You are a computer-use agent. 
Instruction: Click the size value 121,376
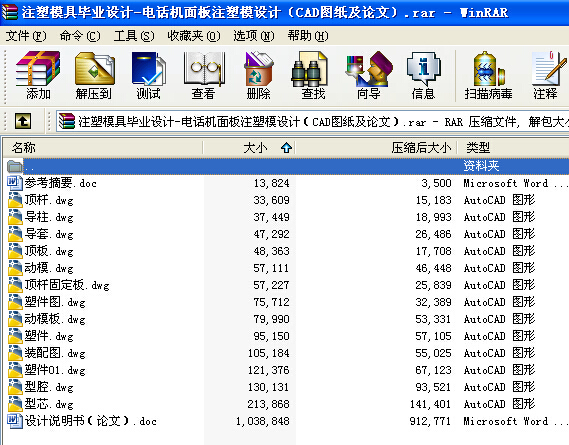tap(269, 370)
